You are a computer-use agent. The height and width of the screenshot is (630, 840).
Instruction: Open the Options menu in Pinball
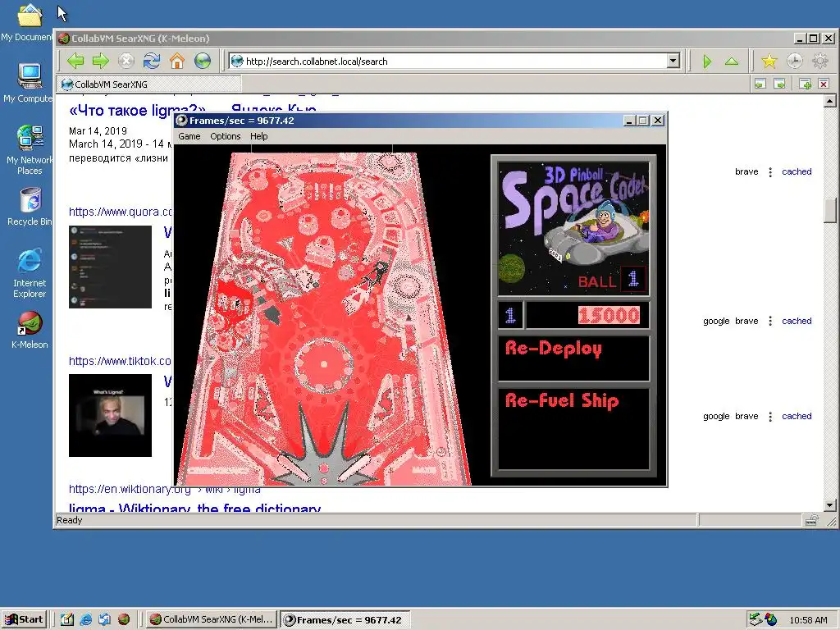coord(225,136)
